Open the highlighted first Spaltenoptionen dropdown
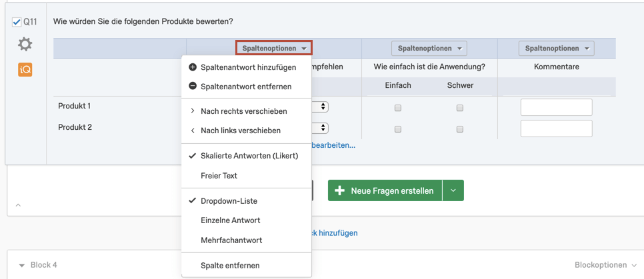The width and height of the screenshot is (644, 279). (x=274, y=48)
